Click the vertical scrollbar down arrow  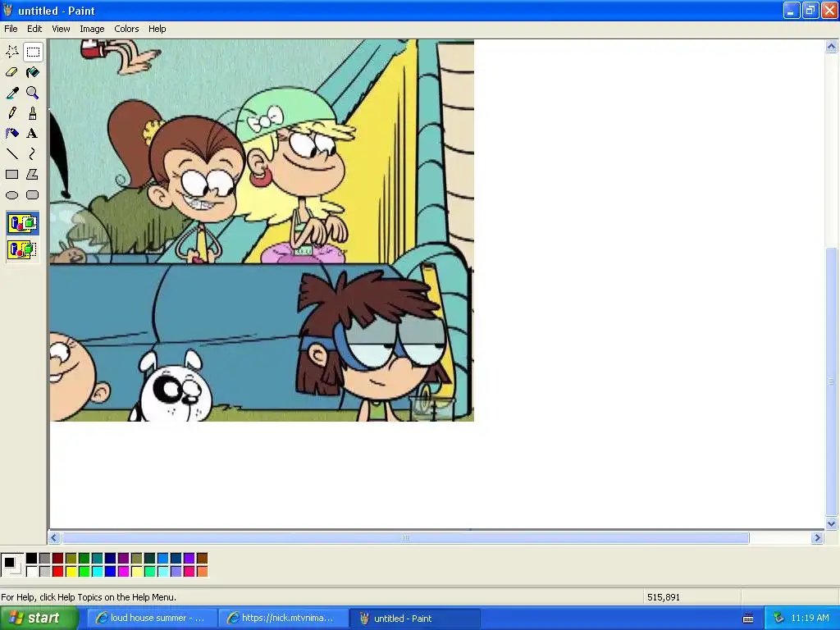pos(831,524)
